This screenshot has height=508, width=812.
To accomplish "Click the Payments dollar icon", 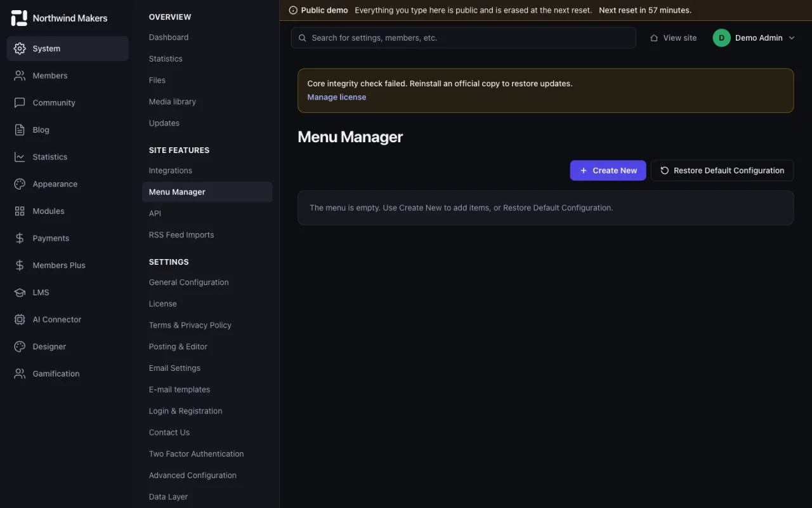I will pyautogui.click(x=20, y=238).
